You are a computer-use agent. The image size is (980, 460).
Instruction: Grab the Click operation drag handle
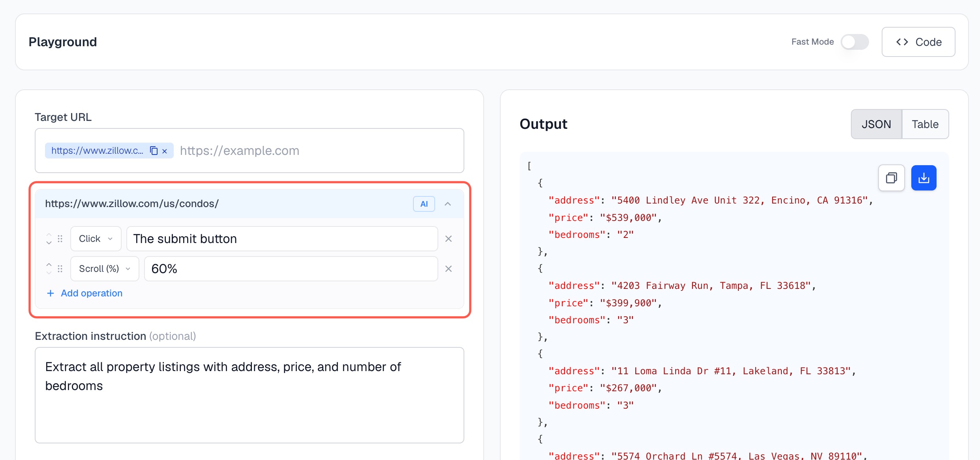60,239
